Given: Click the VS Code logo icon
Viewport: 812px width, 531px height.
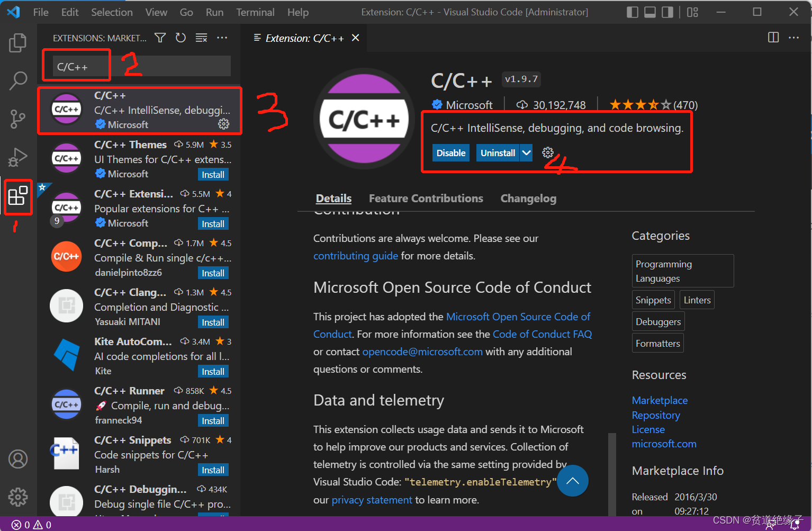Looking at the screenshot, I should click(14, 12).
